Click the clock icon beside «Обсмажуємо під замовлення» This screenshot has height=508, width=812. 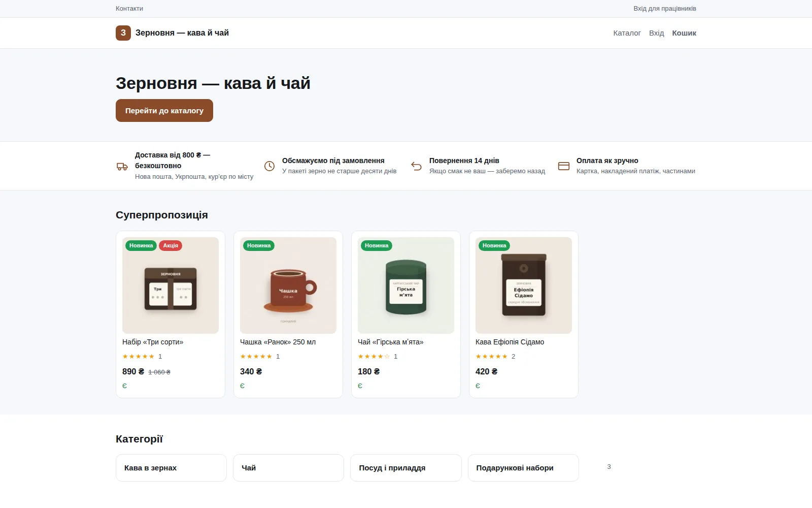click(269, 166)
